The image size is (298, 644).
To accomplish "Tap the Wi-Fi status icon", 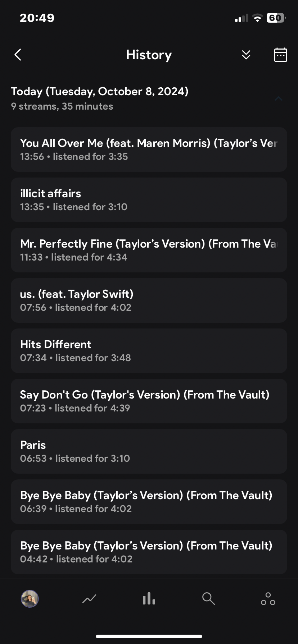I will tap(257, 18).
